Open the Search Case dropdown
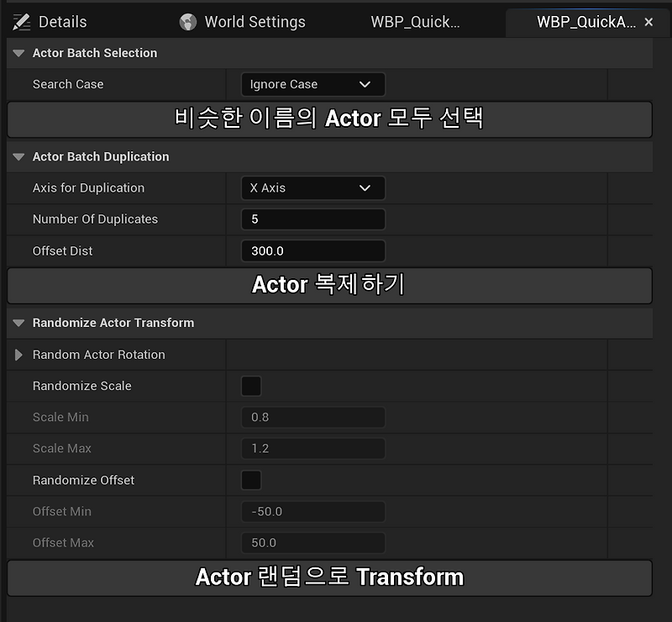Viewport: 672px width, 622px height. 312,84
